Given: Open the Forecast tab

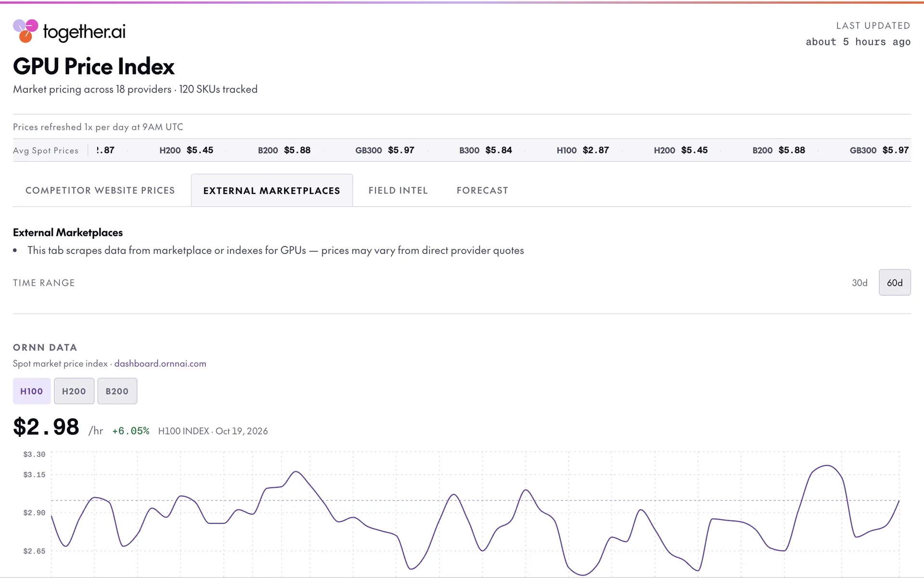Looking at the screenshot, I should pos(482,190).
